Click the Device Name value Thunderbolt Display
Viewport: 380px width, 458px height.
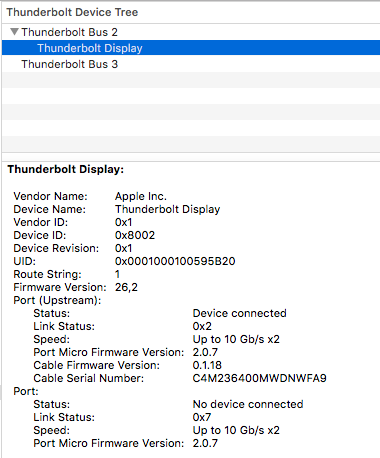click(167, 209)
